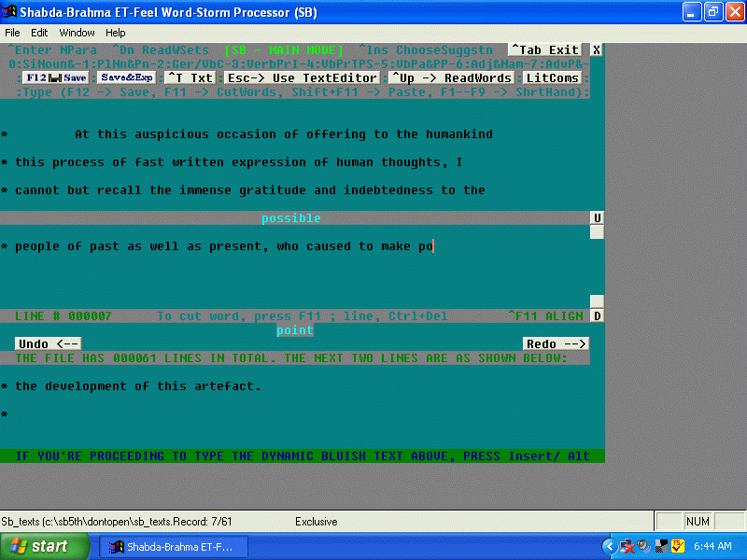Image resolution: width=747 pixels, height=560 pixels.
Task: Click the 'Exclusive' status bar entry
Action: pos(316,522)
